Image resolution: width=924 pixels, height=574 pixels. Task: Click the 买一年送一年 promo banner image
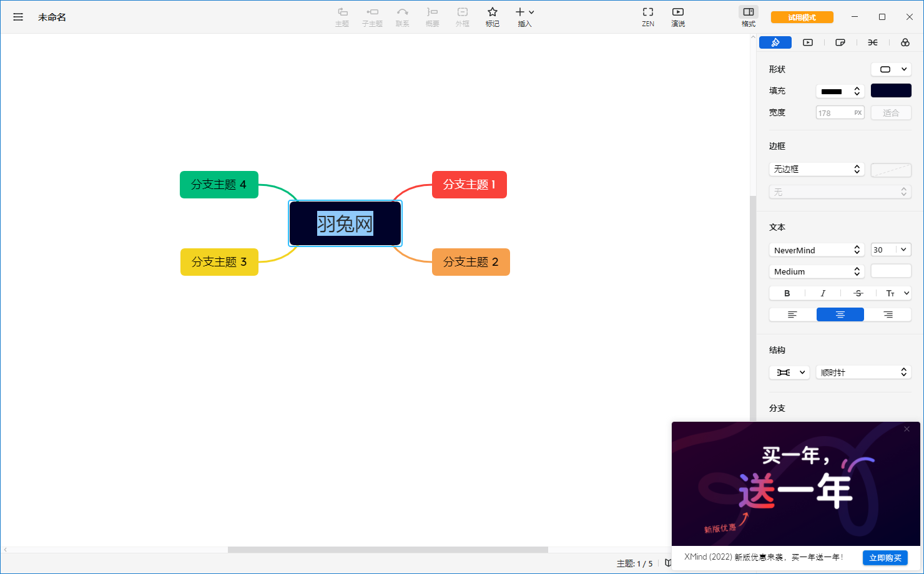click(x=796, y=484)
